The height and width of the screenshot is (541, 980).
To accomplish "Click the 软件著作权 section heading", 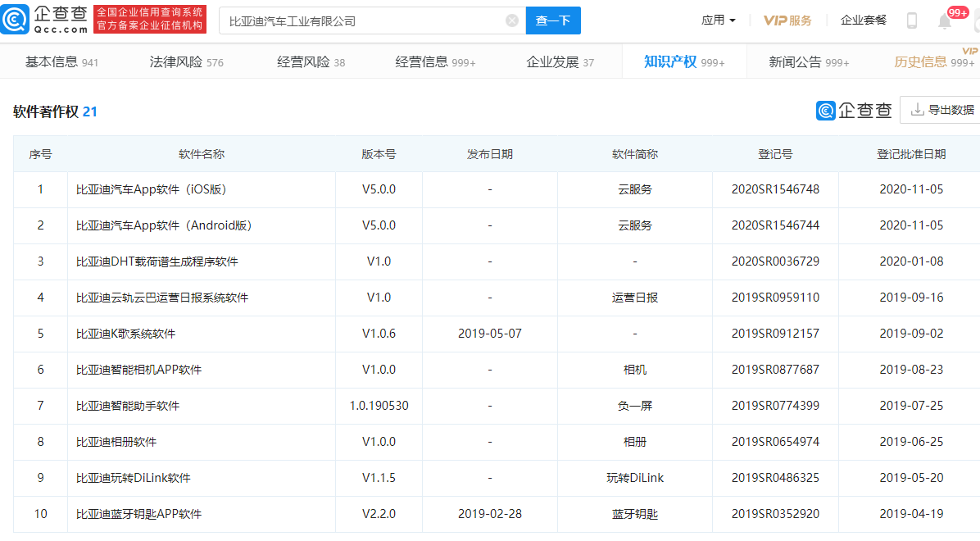I will tap(46, 112).
